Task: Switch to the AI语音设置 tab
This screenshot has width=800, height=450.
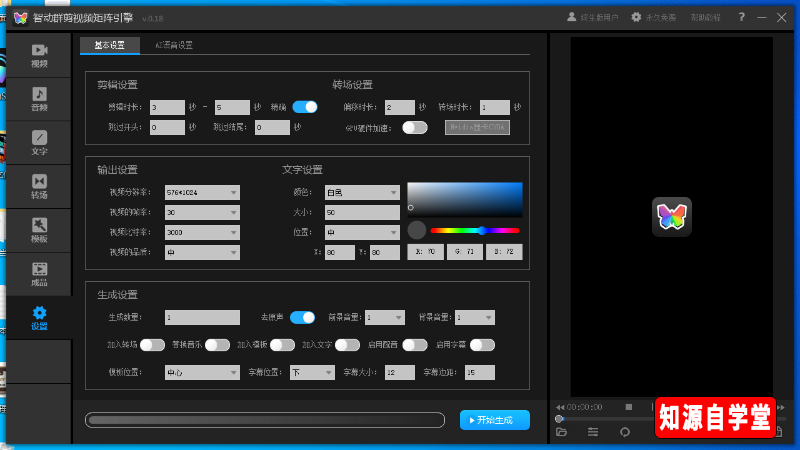Action: [x=174, y=45]
